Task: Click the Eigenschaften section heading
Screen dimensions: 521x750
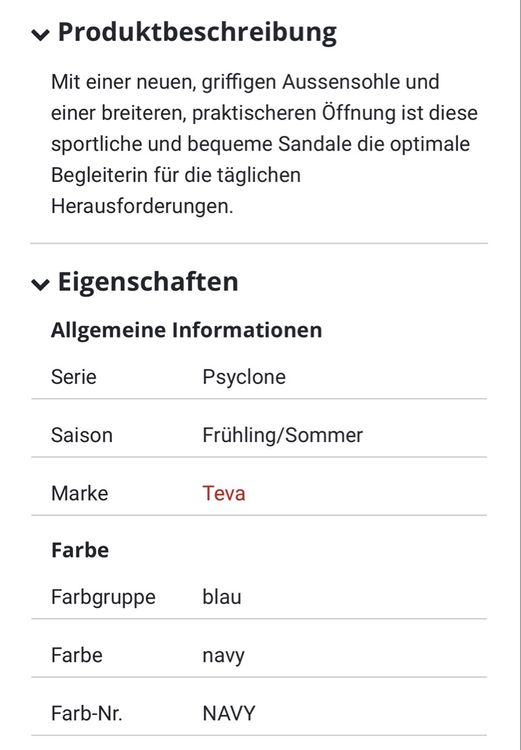Action: click(x=148, y=281)
